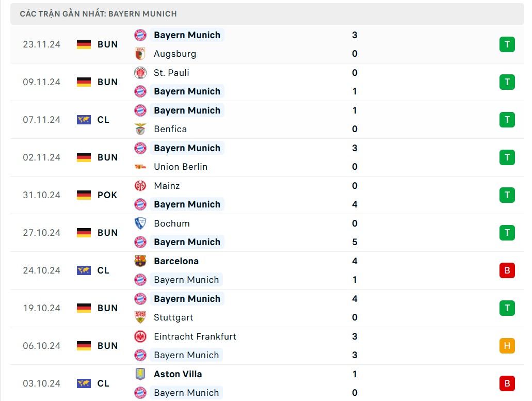Viewport: 532px width, 401px height.
Task: Click the Barcelona club crest
Action: [x=140, y=261]
